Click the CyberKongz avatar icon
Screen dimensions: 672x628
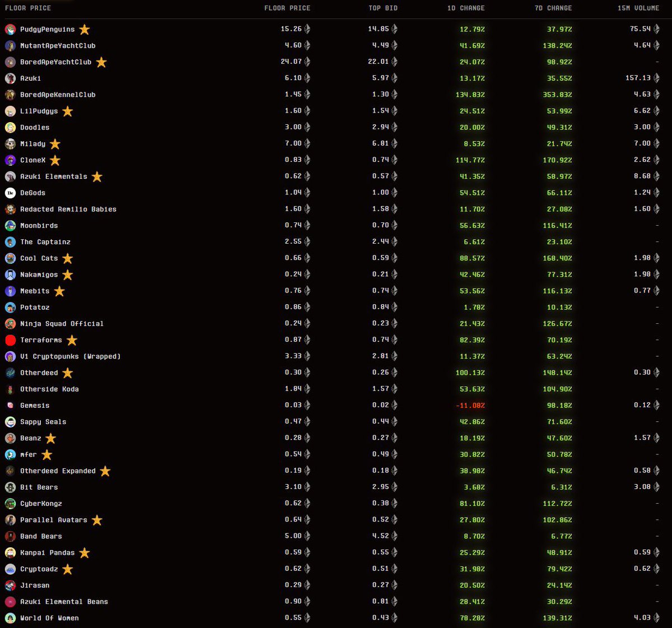[x=10, y=504]
